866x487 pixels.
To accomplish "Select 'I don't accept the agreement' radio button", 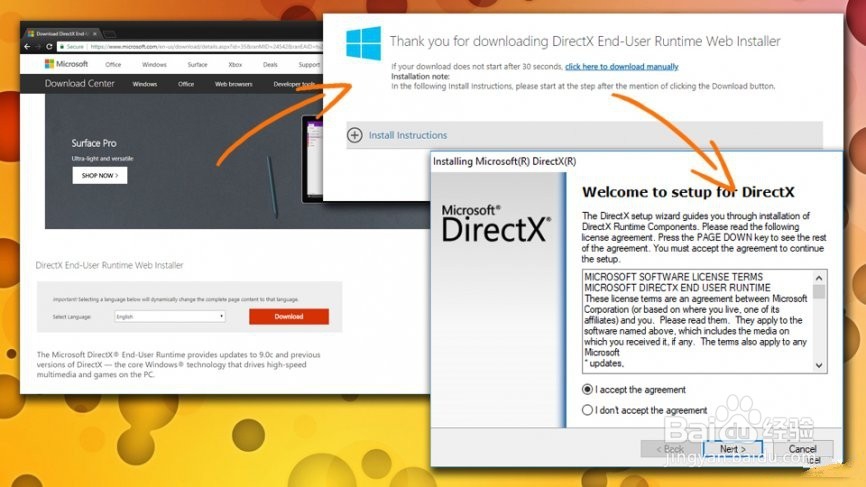I will pos(587,410).
